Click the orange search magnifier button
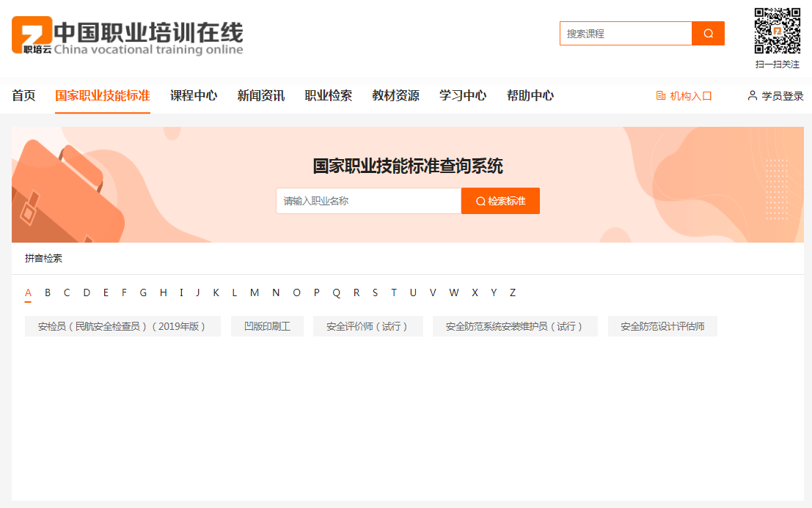812x508 pixels. click(708, 34)
